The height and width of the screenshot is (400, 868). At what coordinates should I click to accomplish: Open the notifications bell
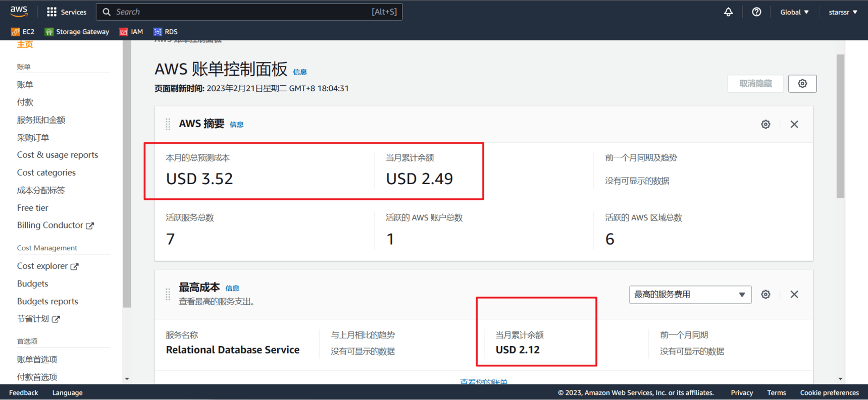[x=728, y=12]
